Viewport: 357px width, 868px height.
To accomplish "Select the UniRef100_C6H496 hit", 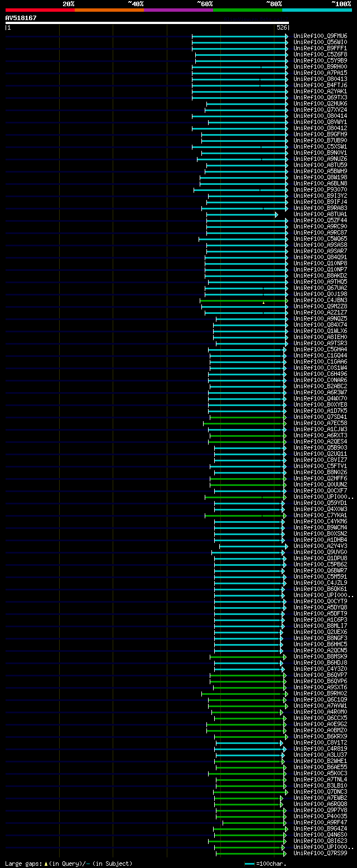I will [x=320, y=374].
